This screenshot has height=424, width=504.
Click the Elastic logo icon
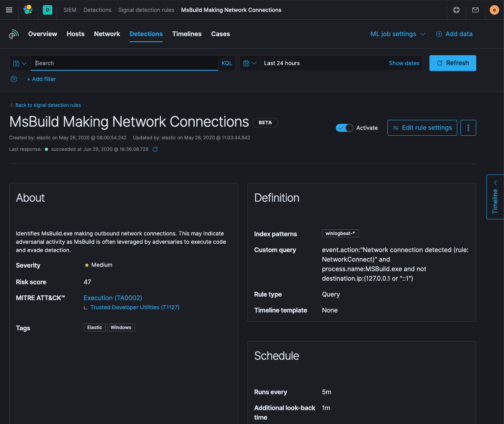point(28,10)
